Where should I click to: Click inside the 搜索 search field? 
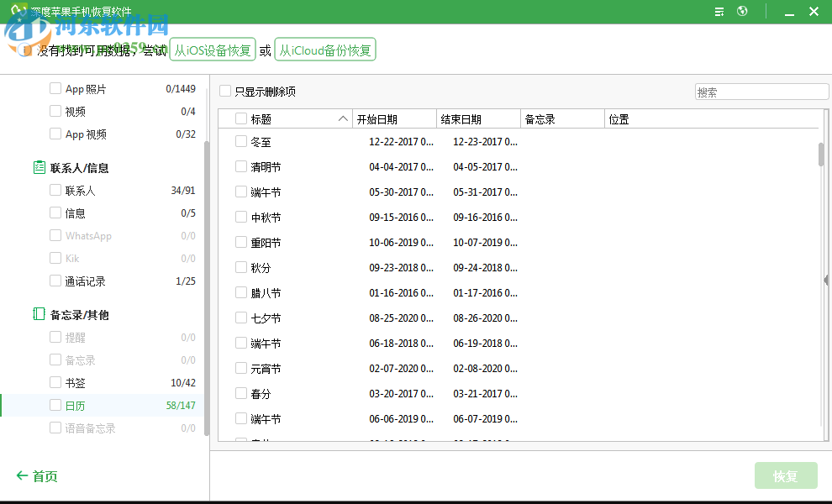click(761, 91)
